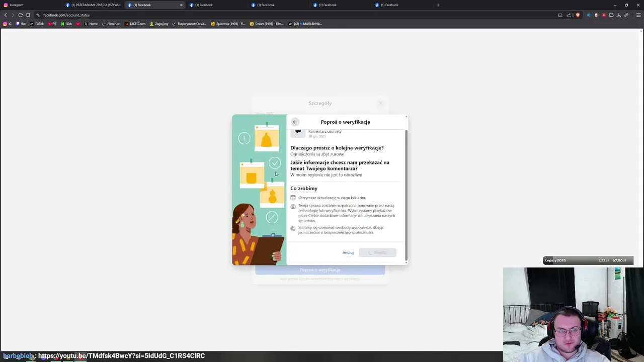This screenshot has height=362, width=644.
Task: Click the heading 'Dlaczego prosisz o kolejną weryfikację?'
Action: click(x=337, y=148)
